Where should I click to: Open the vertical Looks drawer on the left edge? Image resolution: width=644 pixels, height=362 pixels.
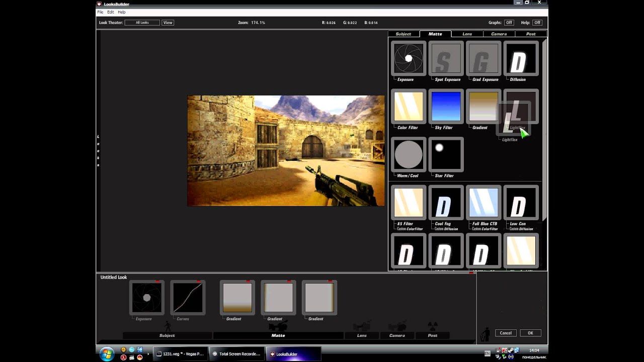[x=98, y=151]
